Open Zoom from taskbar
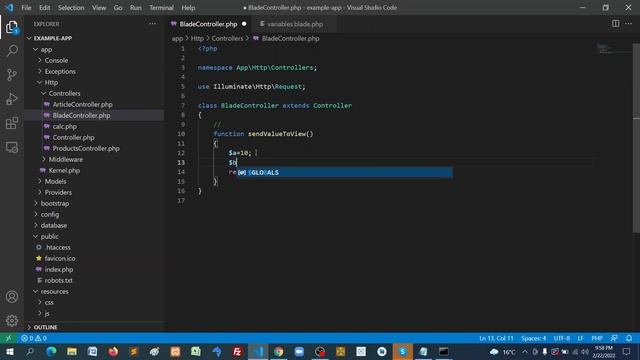Screen dimensions: 640x360 click(x=299, y=351)
